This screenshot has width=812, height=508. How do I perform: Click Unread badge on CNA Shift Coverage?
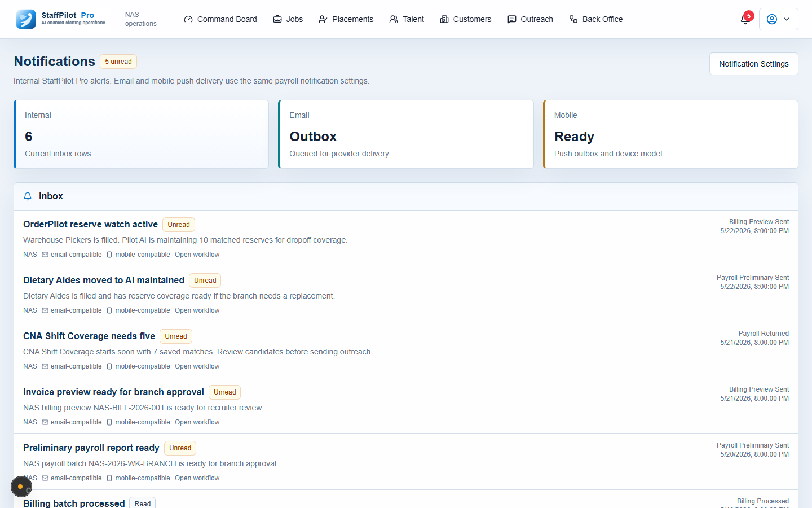(176, 336)
